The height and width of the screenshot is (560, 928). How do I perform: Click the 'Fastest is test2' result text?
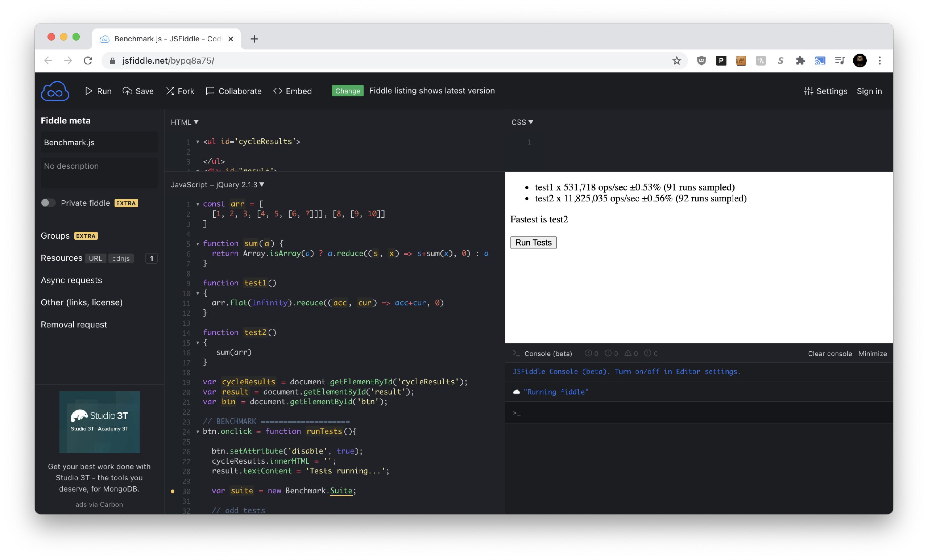(x=539, y=220)
